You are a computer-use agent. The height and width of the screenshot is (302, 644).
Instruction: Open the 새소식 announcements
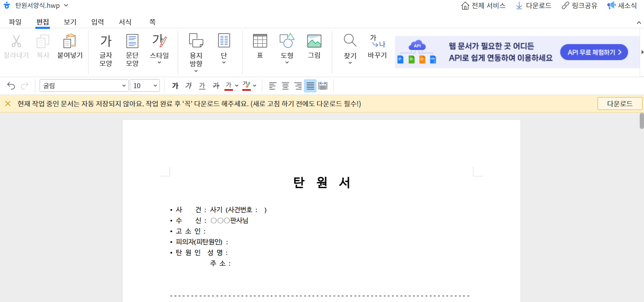622,5
